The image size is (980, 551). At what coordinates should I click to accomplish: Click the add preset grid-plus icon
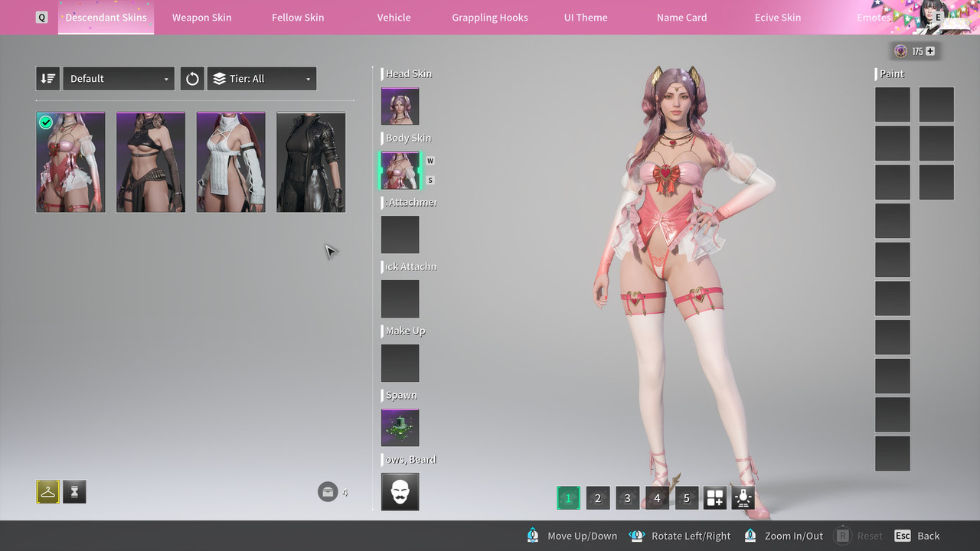pyautogui.click(x=715, y=498)
